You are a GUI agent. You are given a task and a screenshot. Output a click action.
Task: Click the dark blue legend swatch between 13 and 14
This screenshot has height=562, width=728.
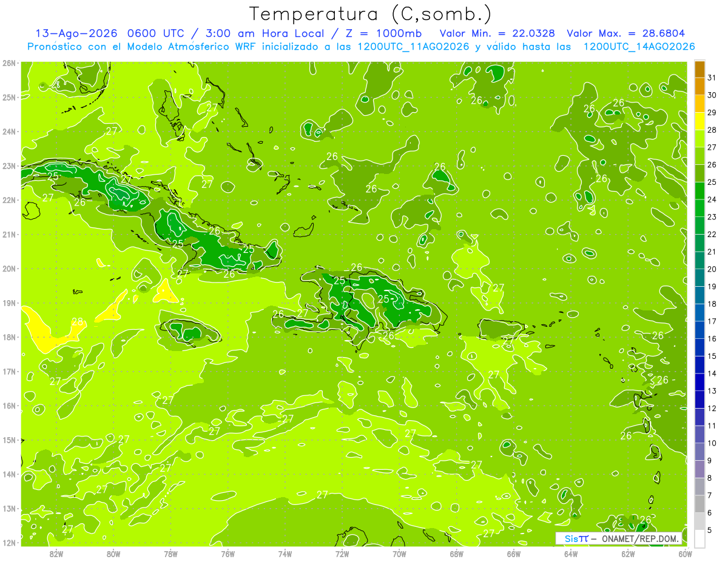point(699,382)
